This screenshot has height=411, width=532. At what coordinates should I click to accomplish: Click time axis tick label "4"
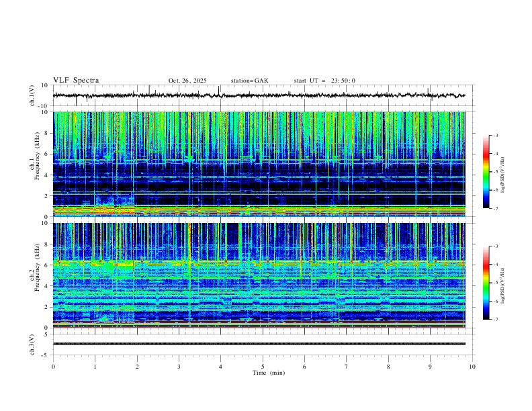coord(220,367)
